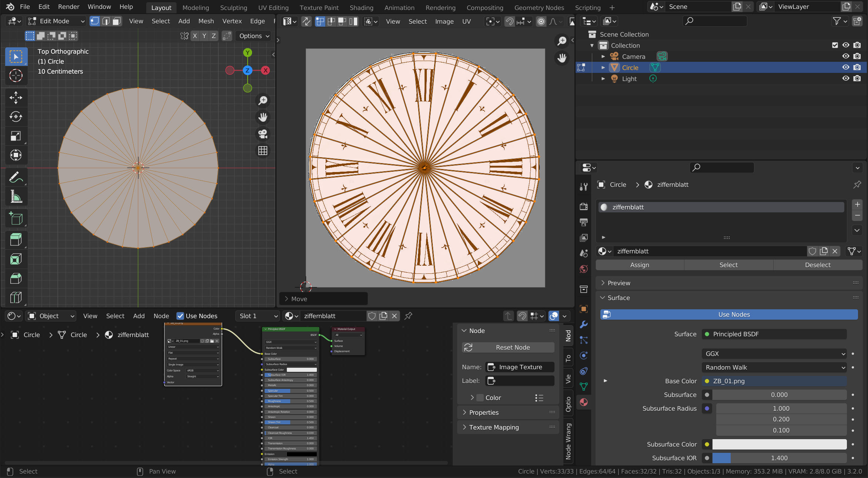Viewport: 868px width, 478px height.
Task: Open the Edit Mode dropdown
Action: point(57,21)
